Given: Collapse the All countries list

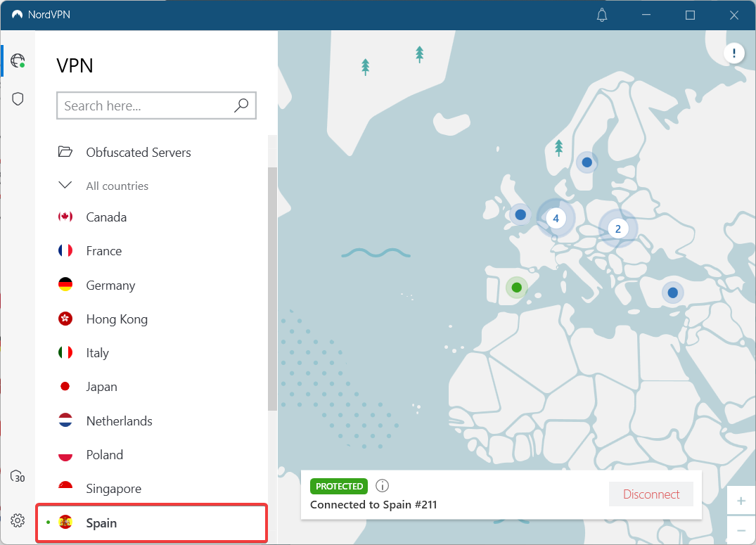Looking at the screenshot, I should 65,186.
